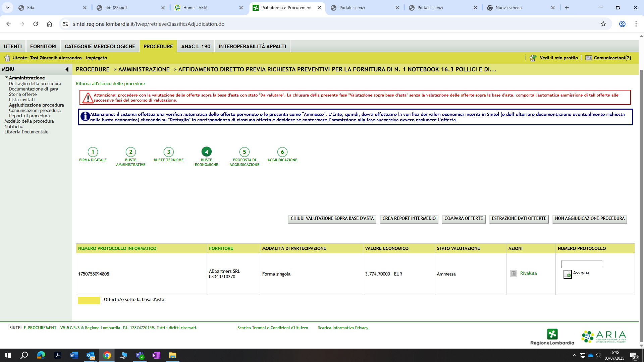Image resolution: width=644 pixels, height=362 pixels.
Task: Open the browser tab search dropdown
Action: pyautogui.click(x=7, y=7)
